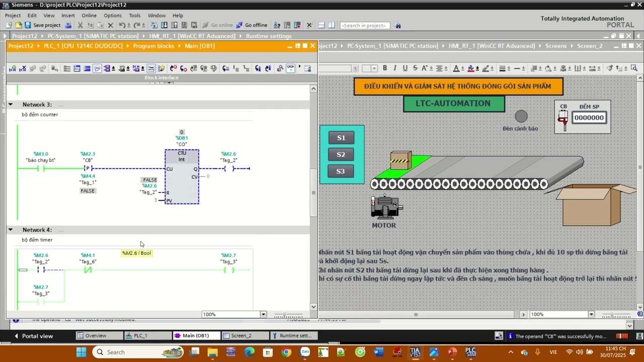The height and width of the screenshot is (362, 644).
Task: Open the Options menu
Action: coord(113,16)
